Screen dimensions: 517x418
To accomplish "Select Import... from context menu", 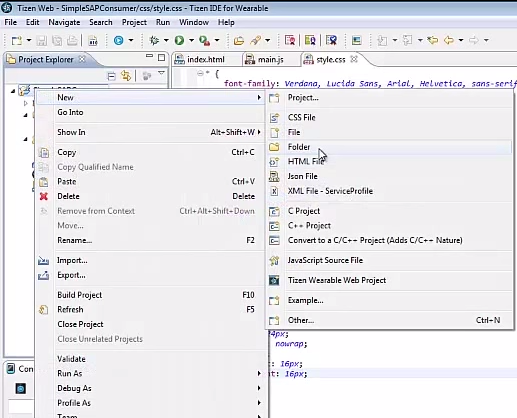I will click(x=150, y=260).
